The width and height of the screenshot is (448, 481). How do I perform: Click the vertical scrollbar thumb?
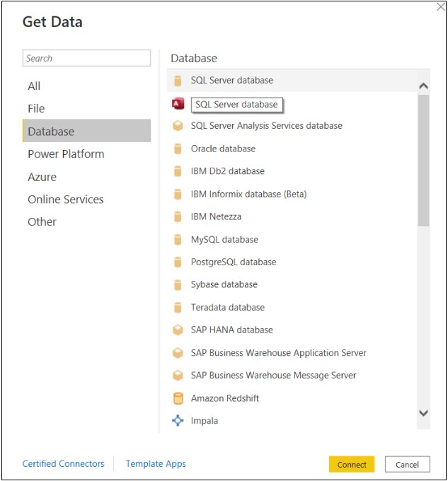coord(423,159)
